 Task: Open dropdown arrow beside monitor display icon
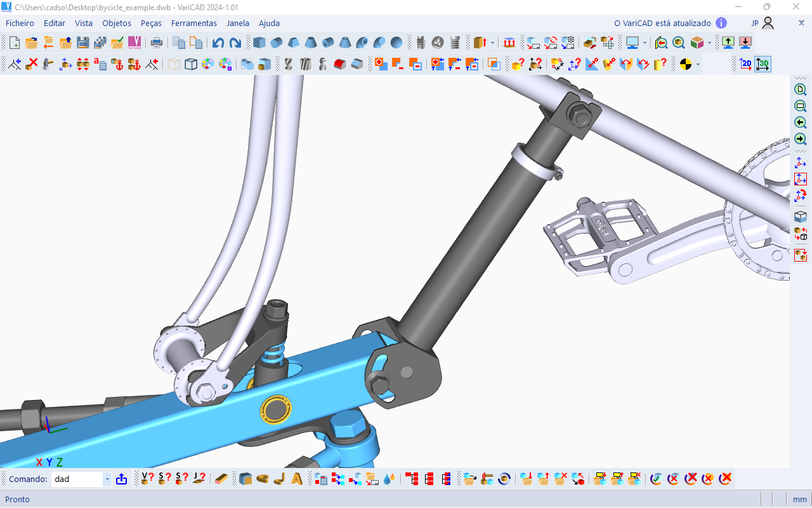pos(645,43)
